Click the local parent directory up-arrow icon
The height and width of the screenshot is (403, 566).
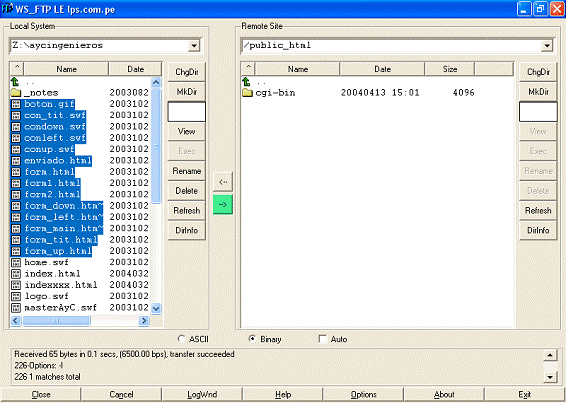click(15, 82)
